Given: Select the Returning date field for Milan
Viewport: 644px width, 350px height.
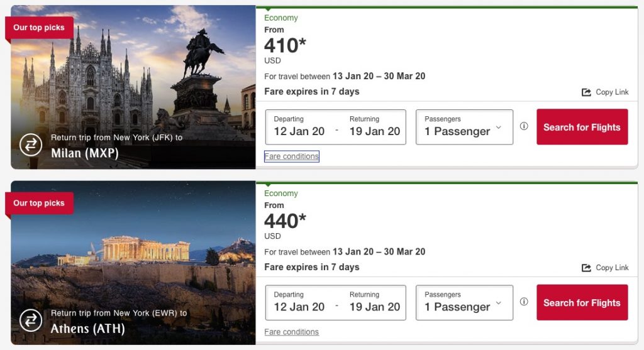Looking at the screenshot, I should [x=375, y=127].
